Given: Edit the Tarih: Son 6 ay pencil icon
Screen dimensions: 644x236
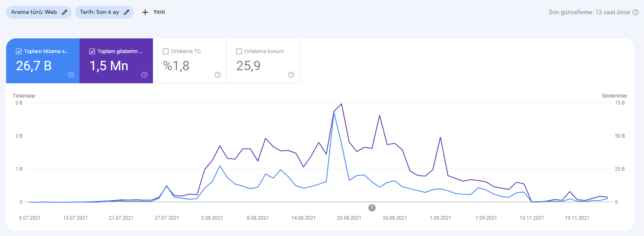Looking at the screenshot, I should pyautogui.click(x=126, y=12).
